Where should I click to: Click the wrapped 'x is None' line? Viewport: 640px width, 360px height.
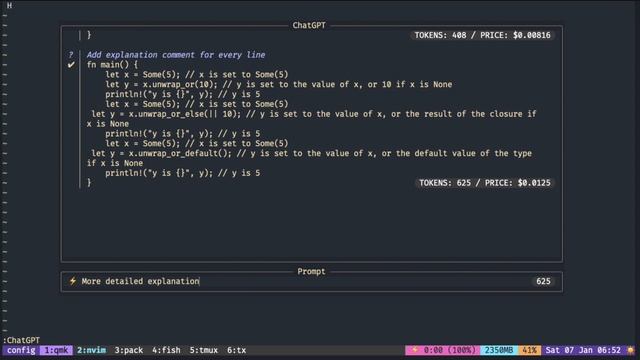(108, 124)
